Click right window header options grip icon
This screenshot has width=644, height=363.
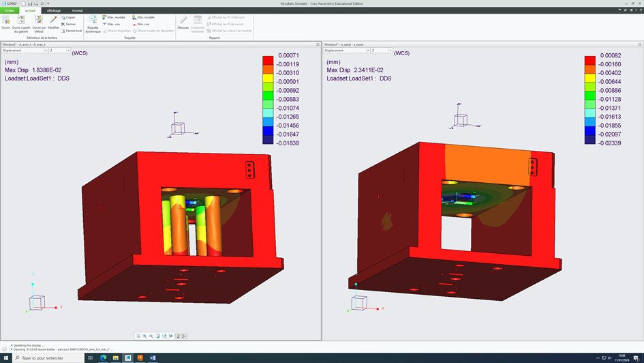coord(639,44)
